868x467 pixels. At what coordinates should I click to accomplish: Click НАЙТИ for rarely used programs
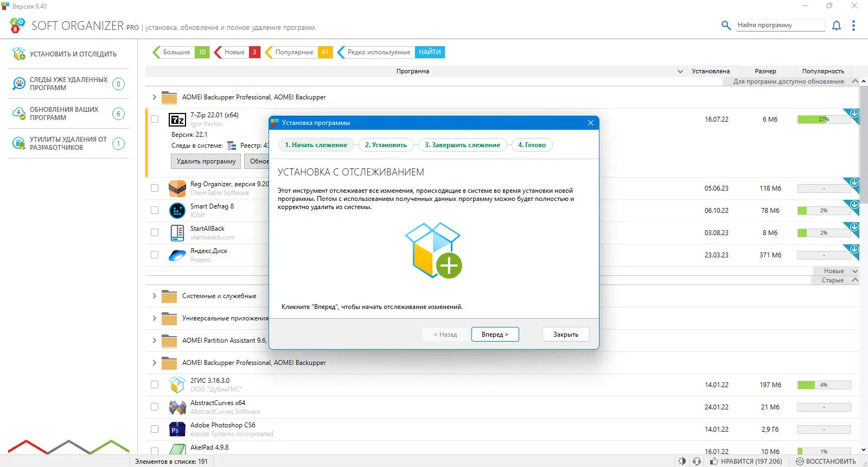coord(430,52)
